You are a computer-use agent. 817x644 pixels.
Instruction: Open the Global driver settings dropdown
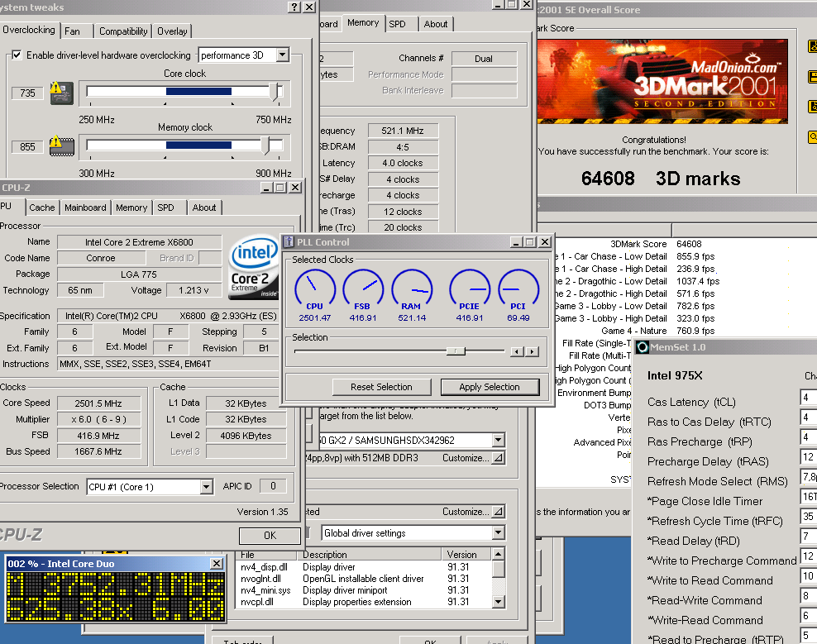(498, 532)
